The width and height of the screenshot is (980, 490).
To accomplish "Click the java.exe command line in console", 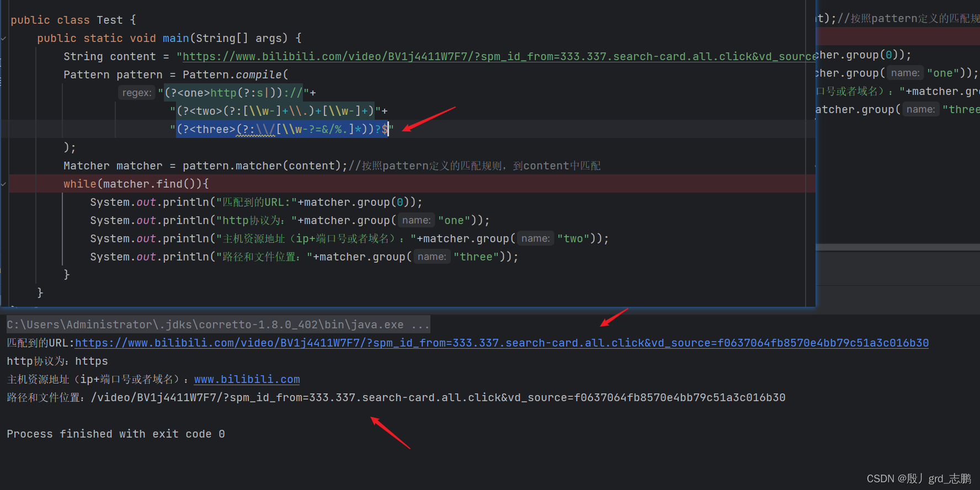I will [x=219, y=324].
